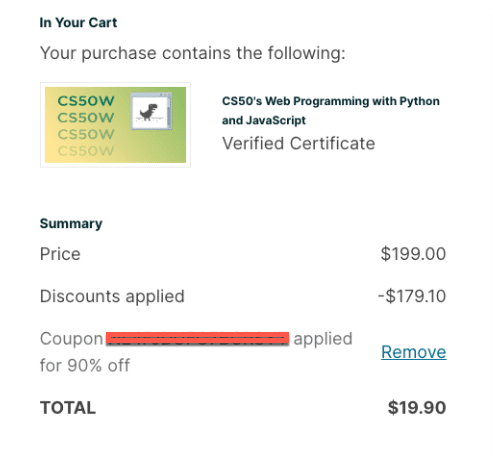Viewport: 493px width, 456px height.
Task: Click the dinosaur icon in the thumbnail
Action: [x=149, y=112]
